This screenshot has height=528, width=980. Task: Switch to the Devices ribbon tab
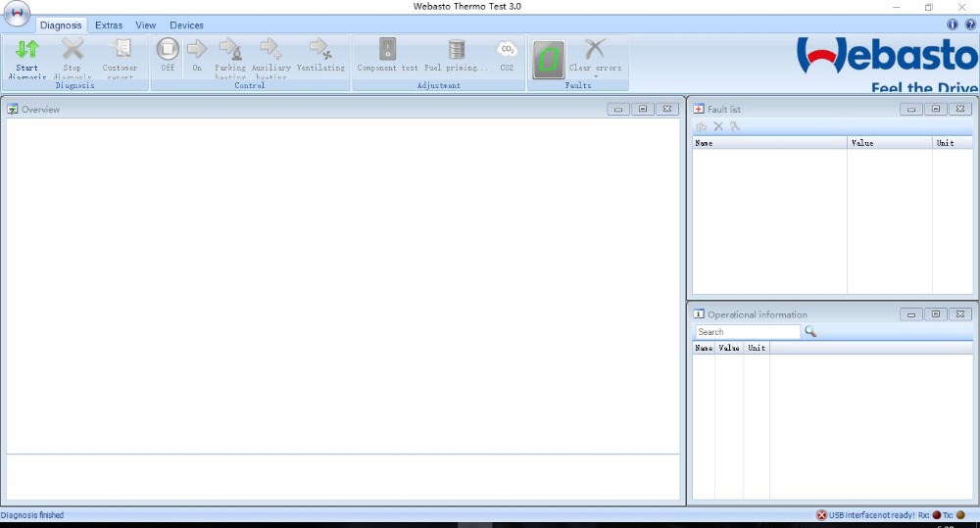(186, 25)
